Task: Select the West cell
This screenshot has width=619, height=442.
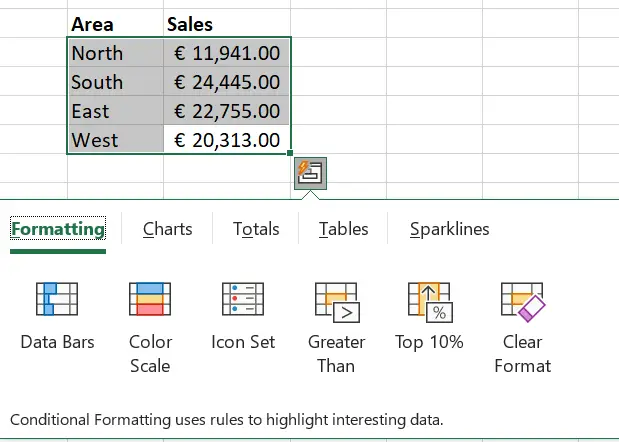Action: 115,140
